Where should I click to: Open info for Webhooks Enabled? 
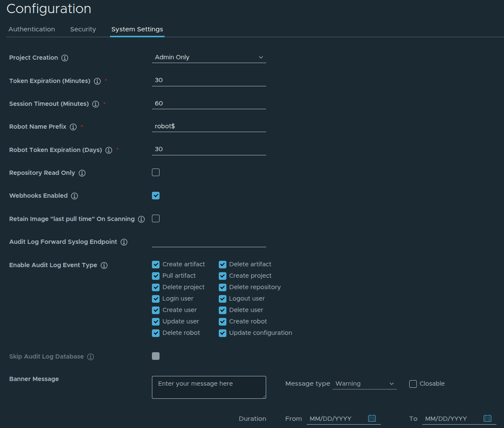coord(74,196)
